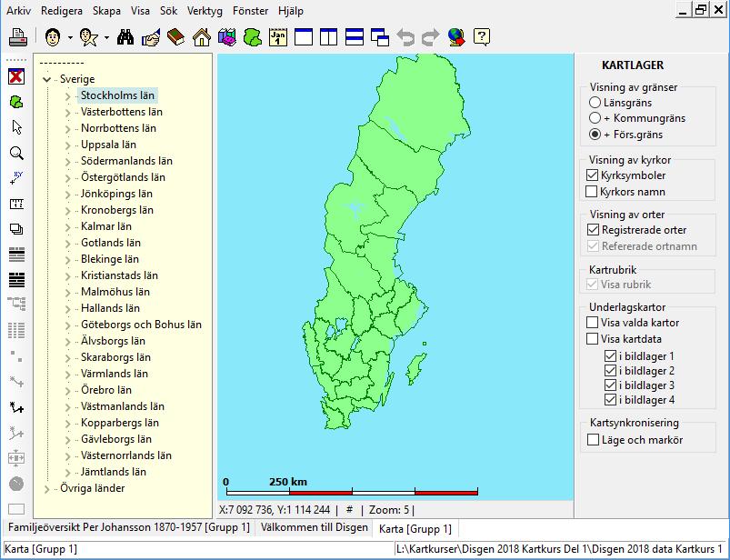Image resolution: width=730 pixels, height=560 pixels.
Task: Select Kalmar län in the tree
Action: (x=106, y=226)
